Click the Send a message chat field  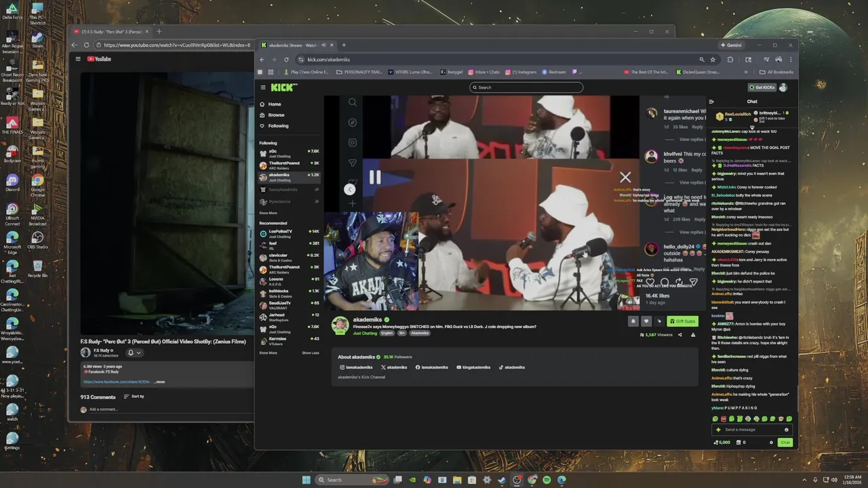click(751, 430)
